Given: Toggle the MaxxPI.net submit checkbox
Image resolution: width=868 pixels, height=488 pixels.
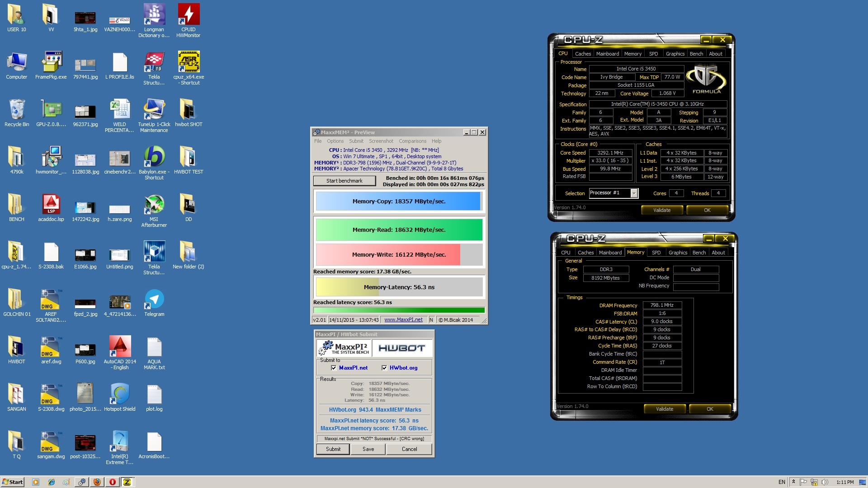Looking at the screenshot, I should pyautogui.click(x=334, y=368).
